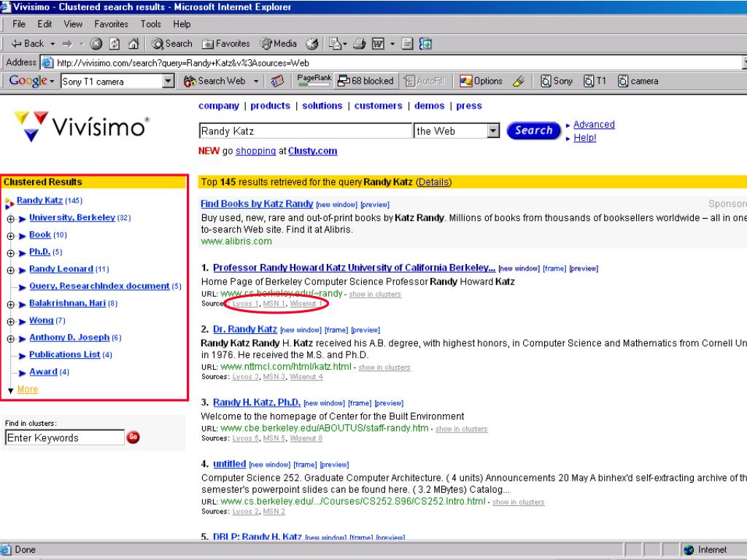The image size is (747, 560).
Task: Open the Google toolbar search box dropdown
Action: coord(168,82)
